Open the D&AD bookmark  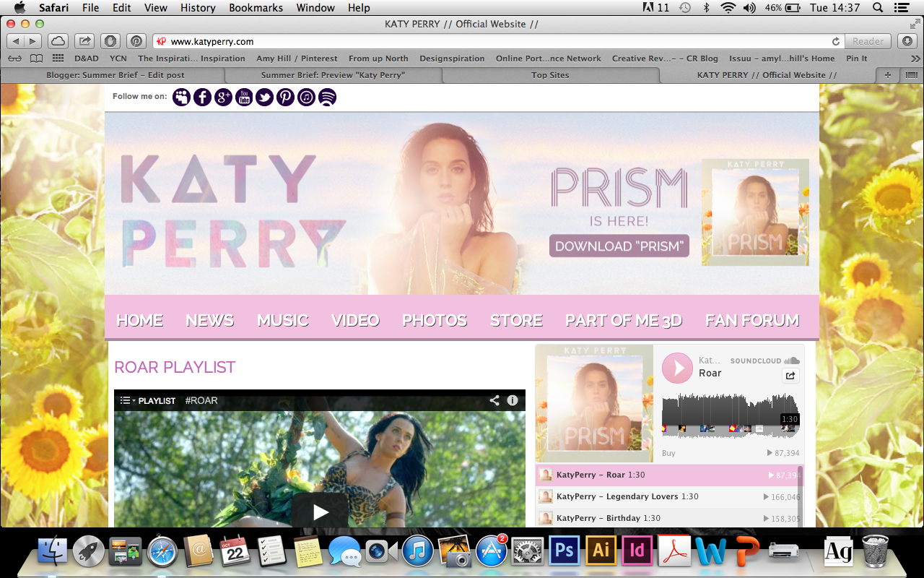(87, 59)
